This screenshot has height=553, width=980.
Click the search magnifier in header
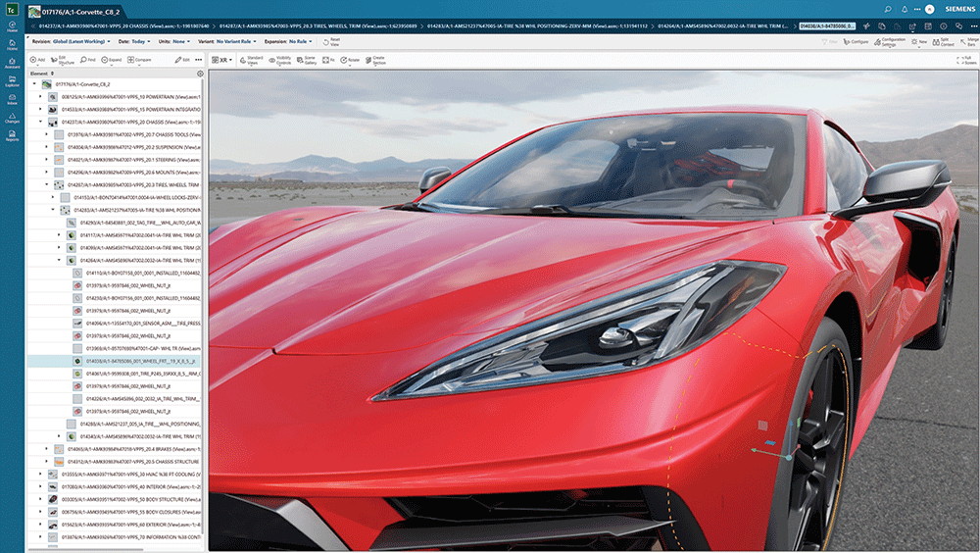pyautogui.click(x=888, y=10)
